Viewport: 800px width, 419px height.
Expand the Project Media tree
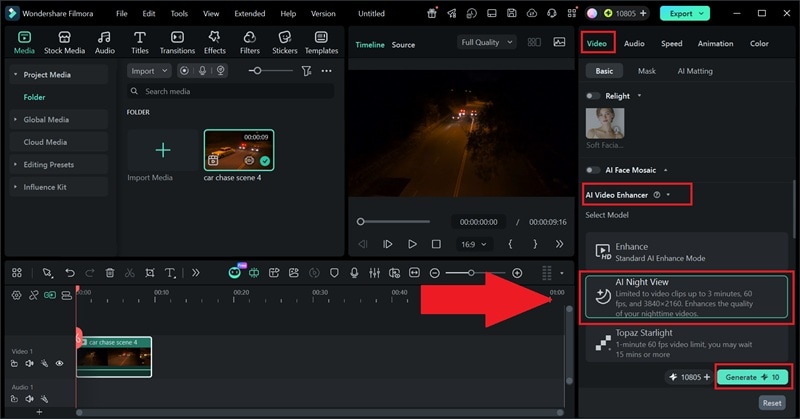pos(15,75)
